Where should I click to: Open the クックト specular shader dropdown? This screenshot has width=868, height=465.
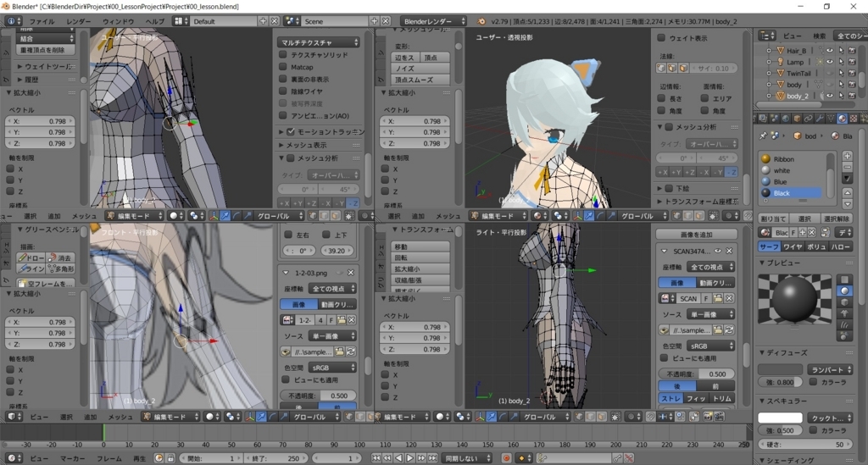(829, 418)
